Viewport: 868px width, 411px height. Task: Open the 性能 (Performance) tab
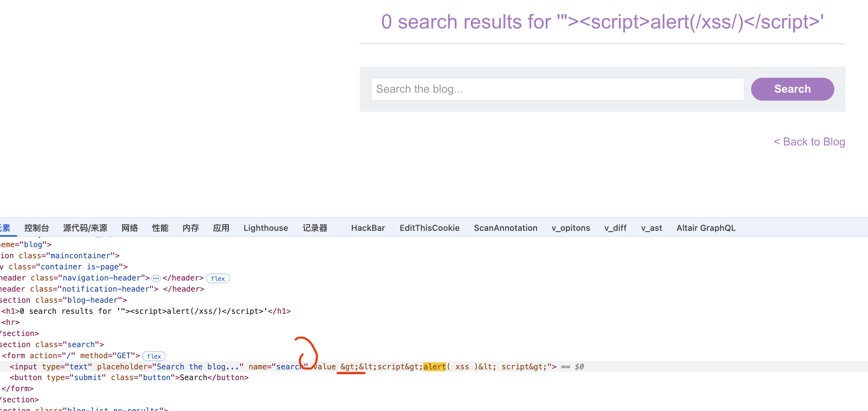tap(160, 228)
